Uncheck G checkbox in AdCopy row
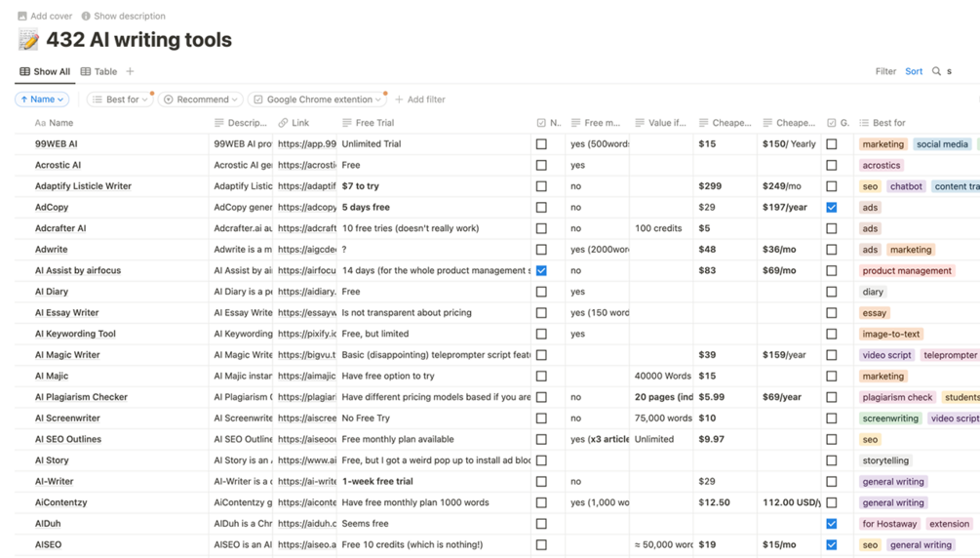This screenshot has height=558, width=980. [831, 207]
